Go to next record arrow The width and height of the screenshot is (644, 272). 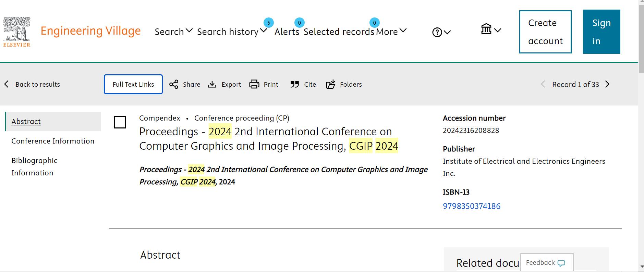coord(607,84)
